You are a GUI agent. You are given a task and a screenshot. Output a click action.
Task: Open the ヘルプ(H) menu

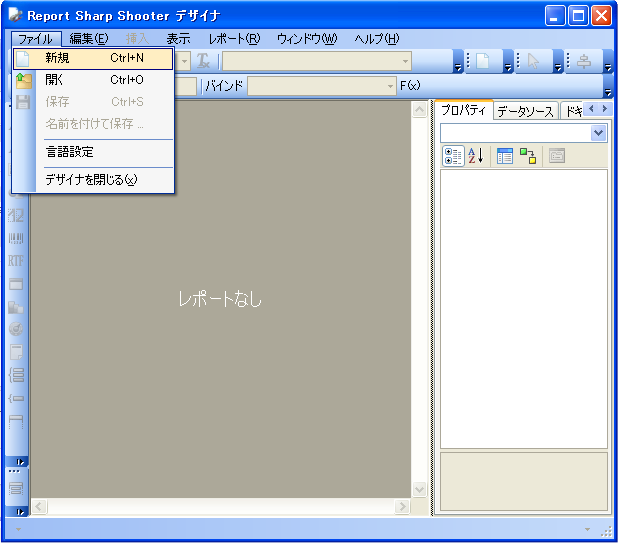(377, 39)
